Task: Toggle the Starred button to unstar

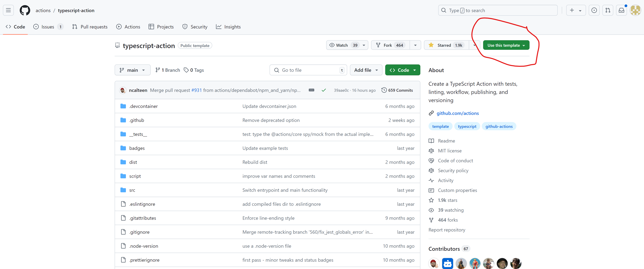Action: (446, 45)
